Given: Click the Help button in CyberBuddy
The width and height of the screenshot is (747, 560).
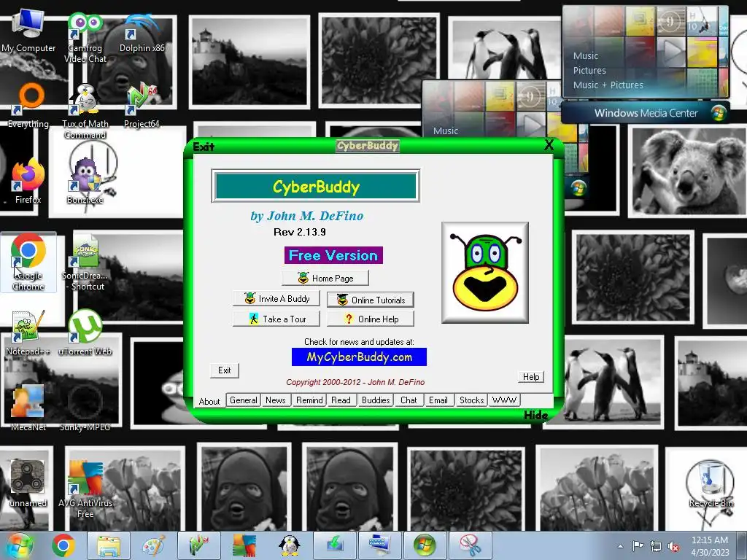Looking at the screenshot, I should [x=531, y=377].
